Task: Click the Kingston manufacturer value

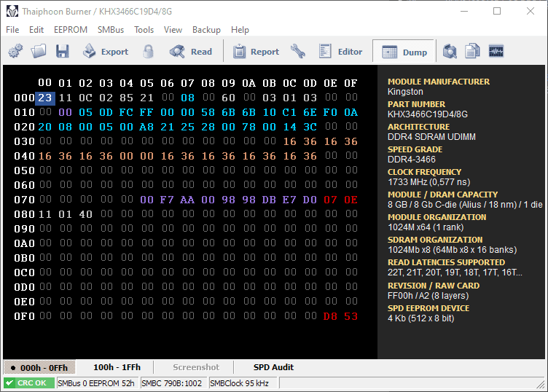Action: (x=405, y=92)
